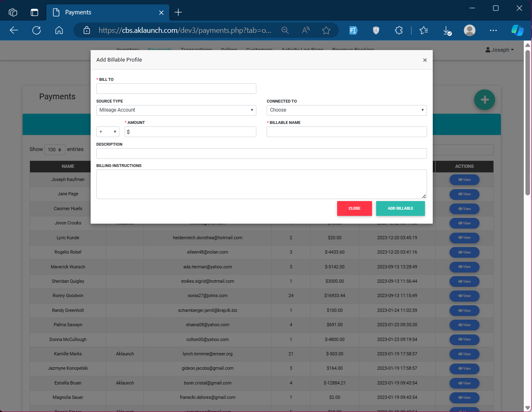Screen dimensions: 532x412
Task: Expand the Connected To dropdown
Action: [x=346, y=110]
